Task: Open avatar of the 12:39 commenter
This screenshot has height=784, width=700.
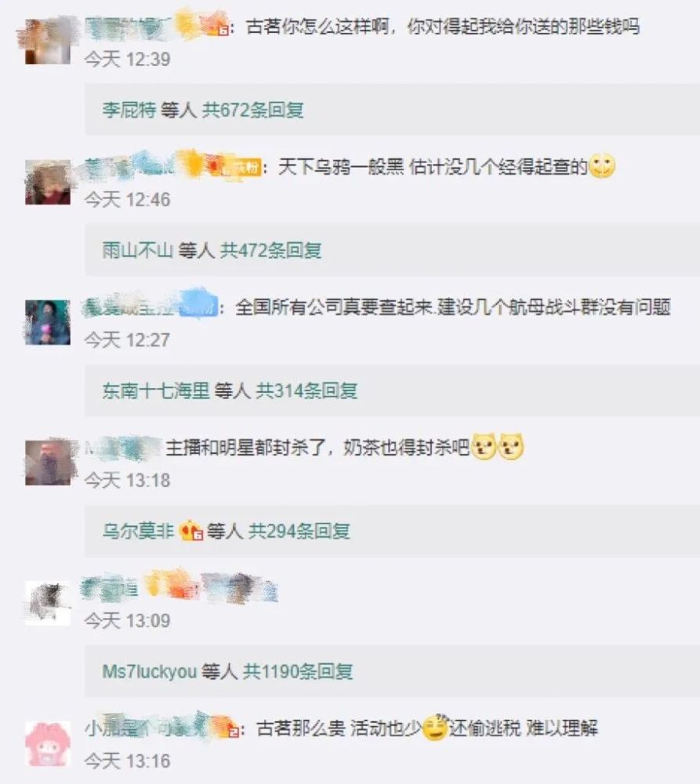Action: 48,42
